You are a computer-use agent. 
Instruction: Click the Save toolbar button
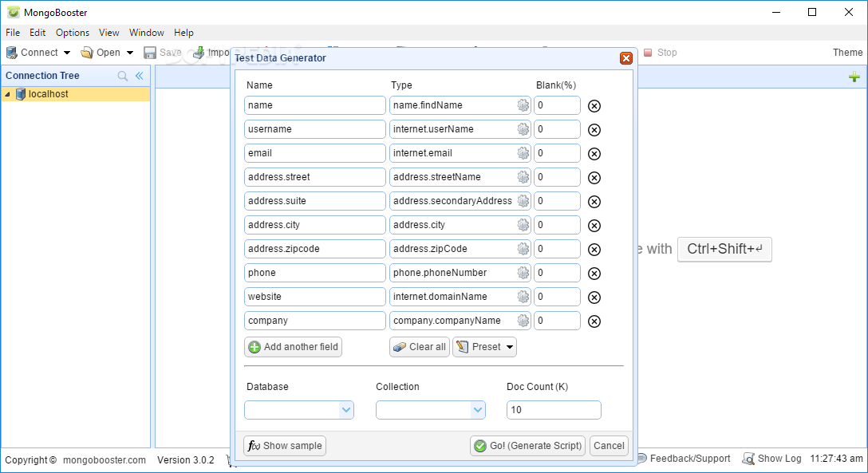pos(163,53)
